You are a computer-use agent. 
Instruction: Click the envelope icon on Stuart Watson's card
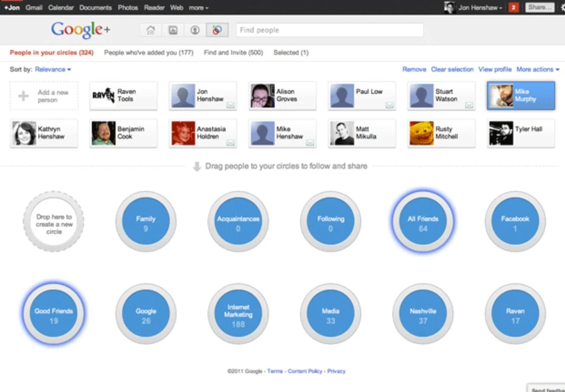coord(469,105)
